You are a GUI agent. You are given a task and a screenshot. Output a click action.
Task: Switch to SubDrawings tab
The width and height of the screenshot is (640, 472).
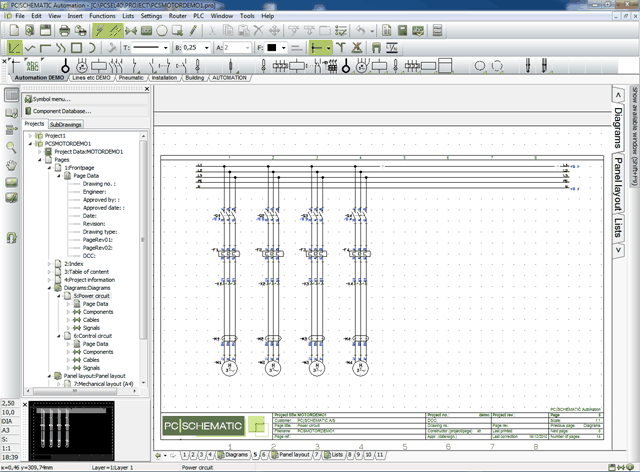[x=65, y=125]
